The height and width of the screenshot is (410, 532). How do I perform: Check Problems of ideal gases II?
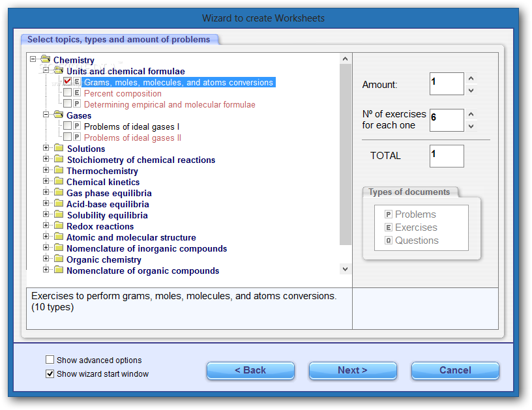pos(68,136)
